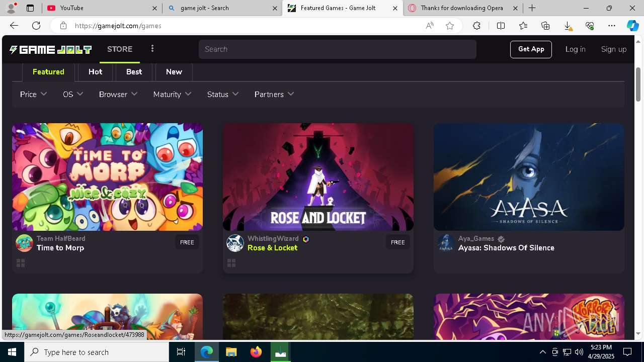Image resolution: width=644 pixels, height=362 pixels.
Task: Expand the OS filter dropdown
Action: [73, 94]
